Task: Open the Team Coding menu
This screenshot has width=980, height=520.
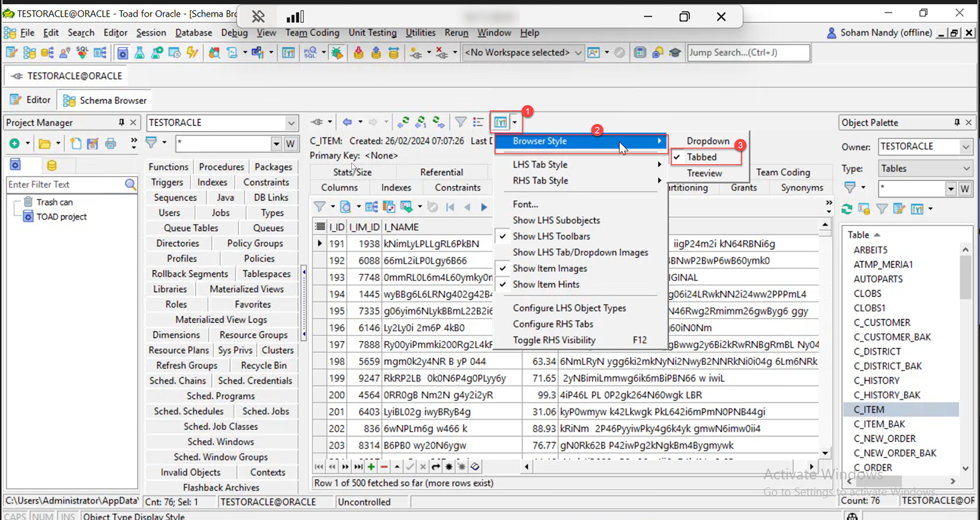Action: tap(312, 32)
